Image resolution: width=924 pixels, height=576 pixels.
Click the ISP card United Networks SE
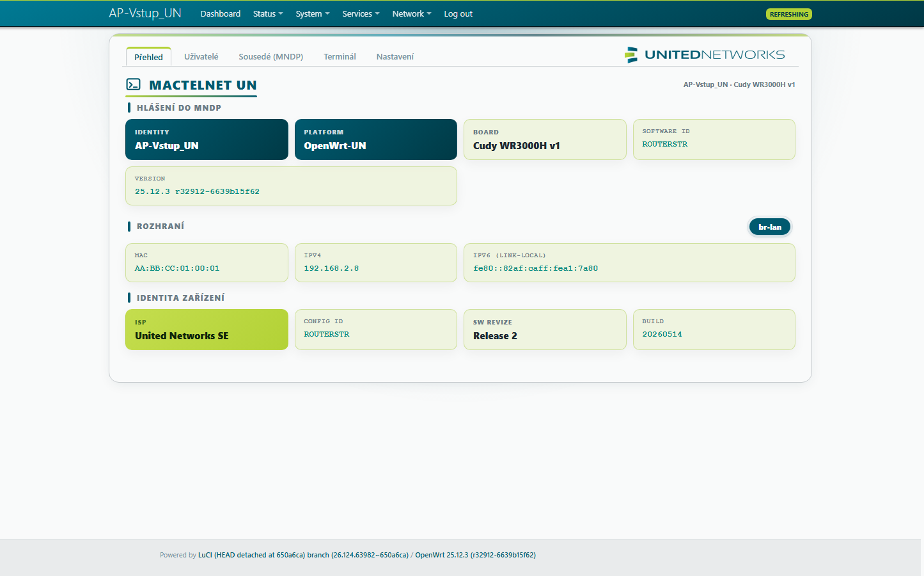[x=207, y=330]
